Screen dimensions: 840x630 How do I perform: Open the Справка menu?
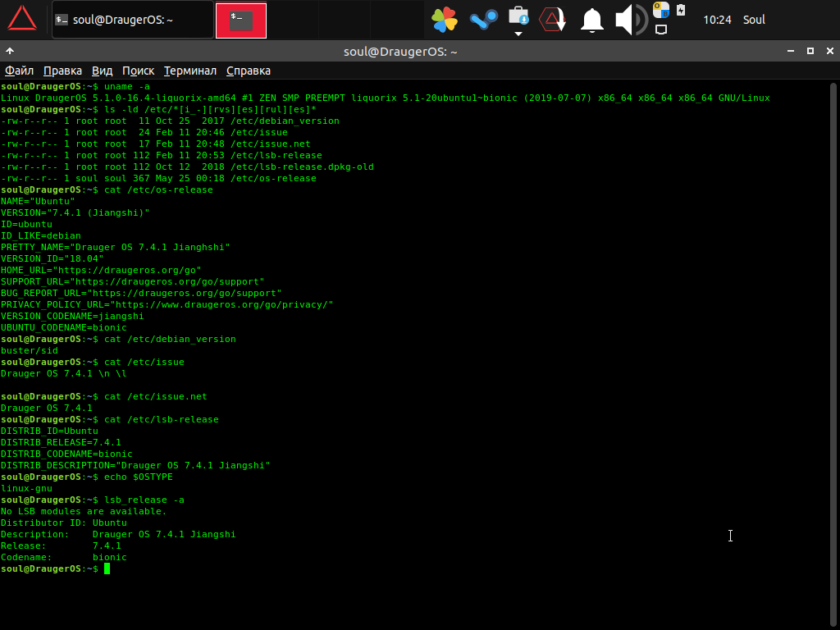click(x=249, y=71)
